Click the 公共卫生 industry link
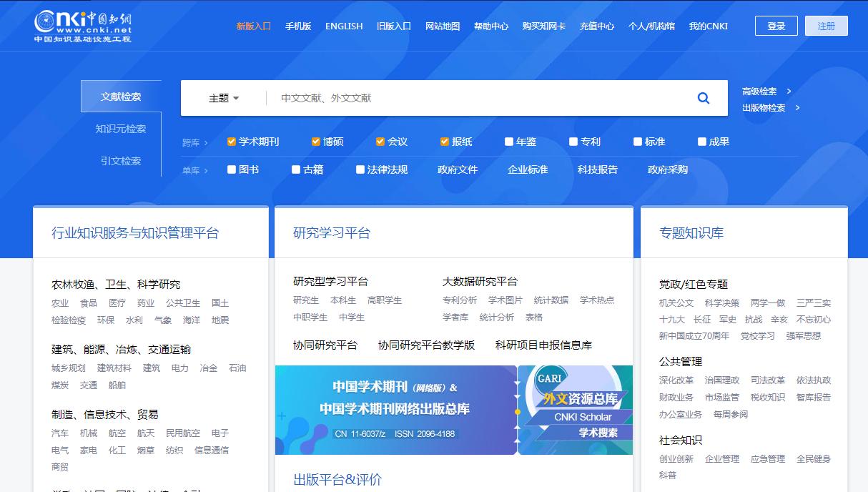Screen dimensions: 868x492 183,303
